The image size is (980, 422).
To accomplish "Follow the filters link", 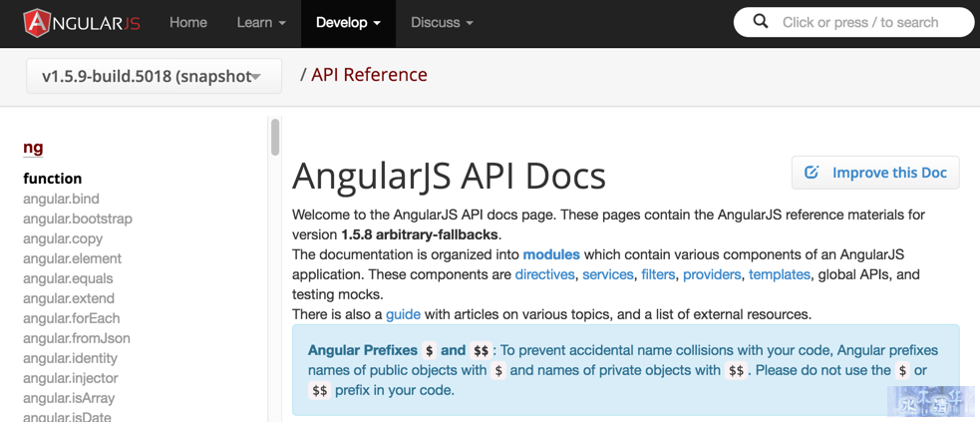I will click(x=658, y=275).
